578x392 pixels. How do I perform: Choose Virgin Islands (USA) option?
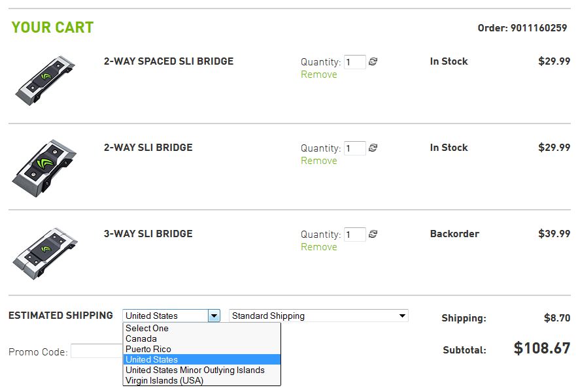pyautogui.click(x=164, y=380)
